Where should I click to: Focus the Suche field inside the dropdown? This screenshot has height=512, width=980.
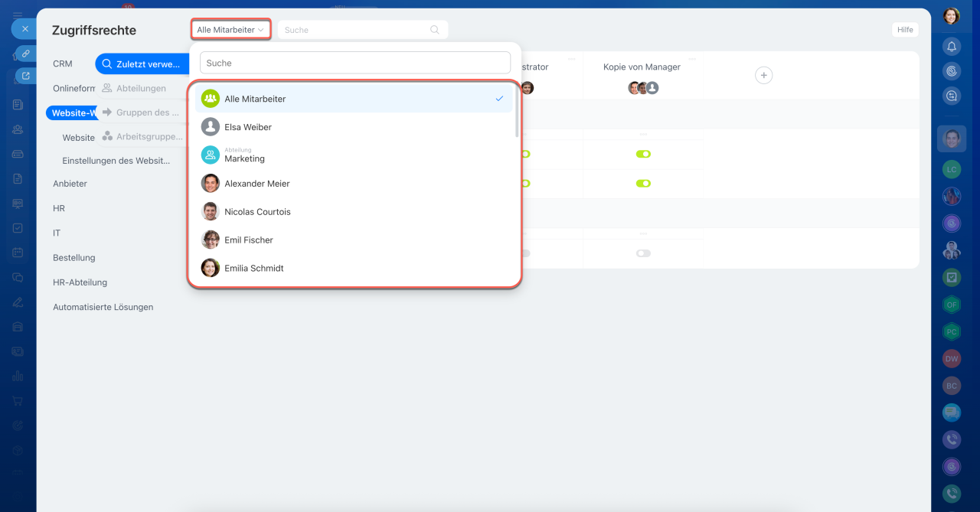[x=355, y=63]
